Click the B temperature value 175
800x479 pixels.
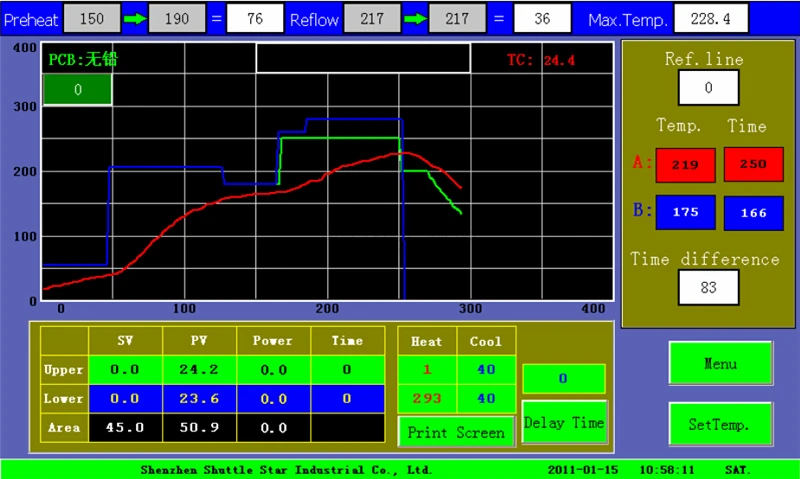coord(685,212)
